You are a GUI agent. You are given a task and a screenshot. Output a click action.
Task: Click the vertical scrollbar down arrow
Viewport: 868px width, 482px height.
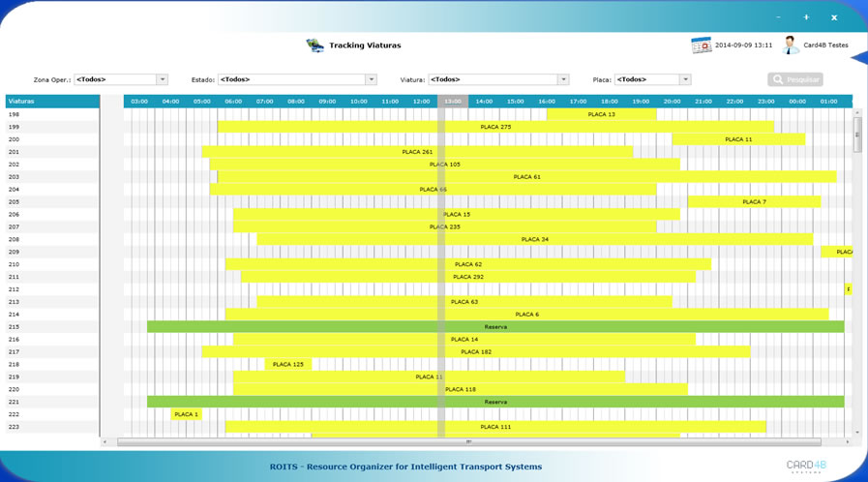856,433
